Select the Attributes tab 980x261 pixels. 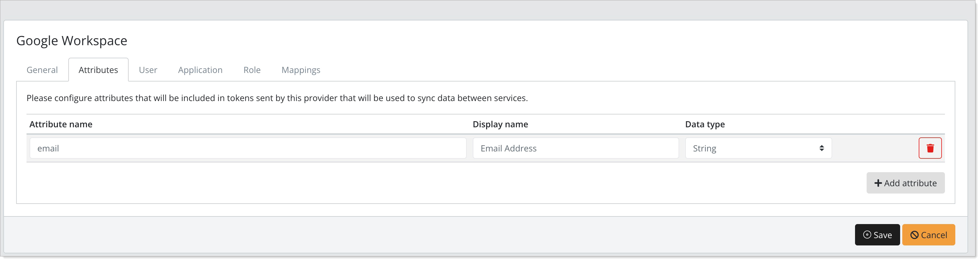pos(98,70)
